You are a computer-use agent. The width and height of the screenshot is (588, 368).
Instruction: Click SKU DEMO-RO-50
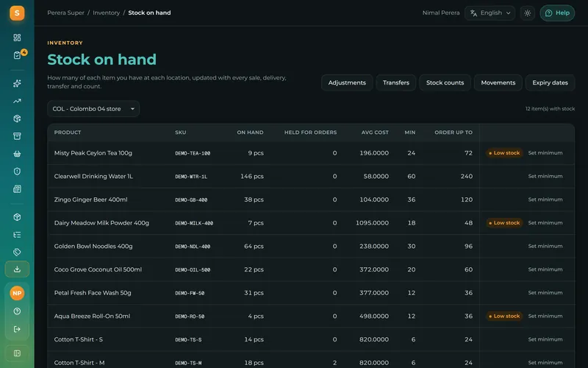tap(190, 316)
